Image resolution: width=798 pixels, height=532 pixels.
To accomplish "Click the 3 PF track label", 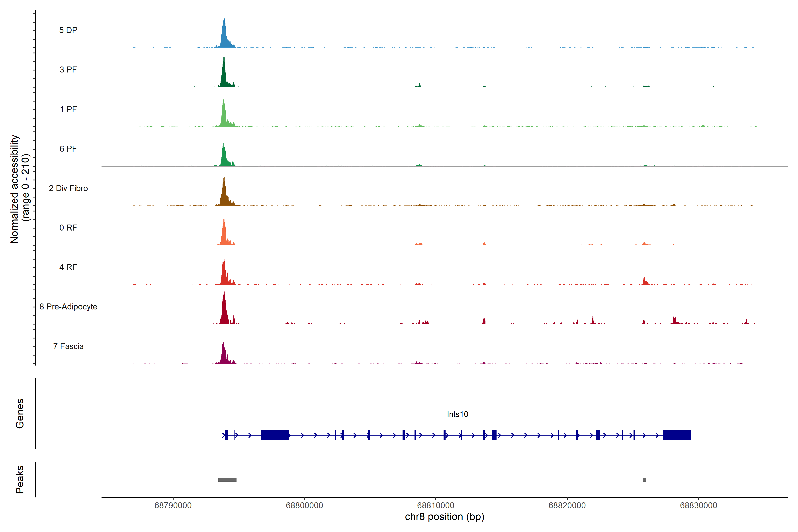I will tap(68, 70).
